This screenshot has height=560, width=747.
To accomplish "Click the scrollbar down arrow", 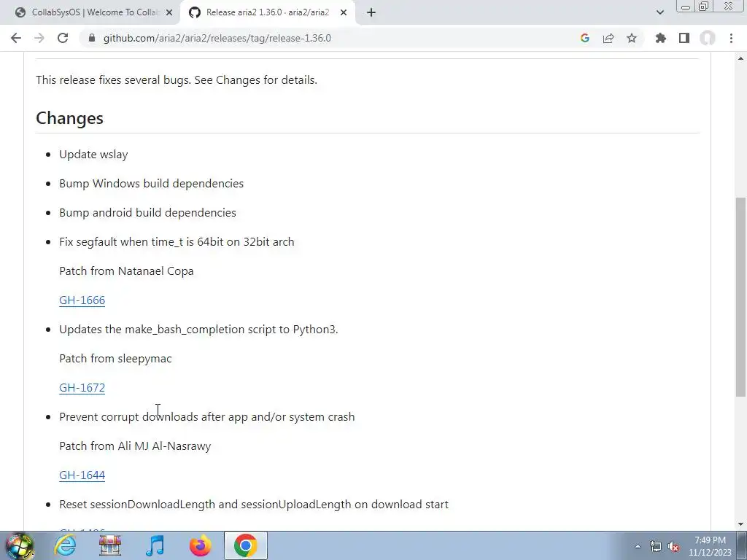I will click(x=740, y=524).
